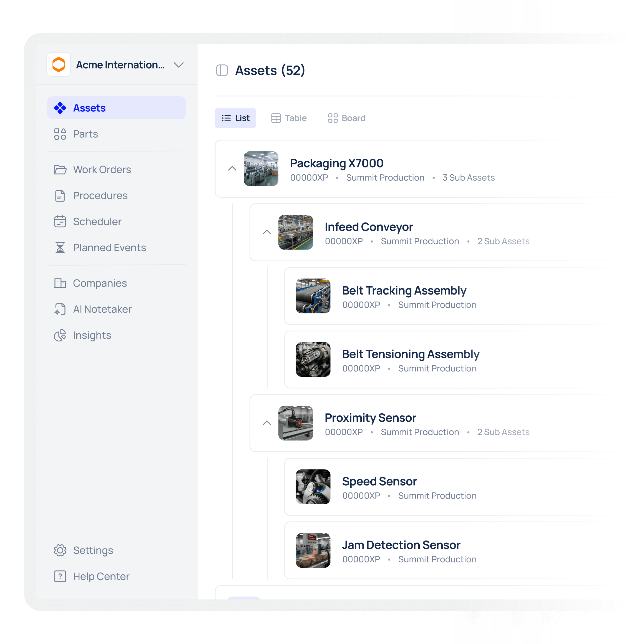Click the Procedures document icon
Viewport: 644px width, 644px height.
60,196
